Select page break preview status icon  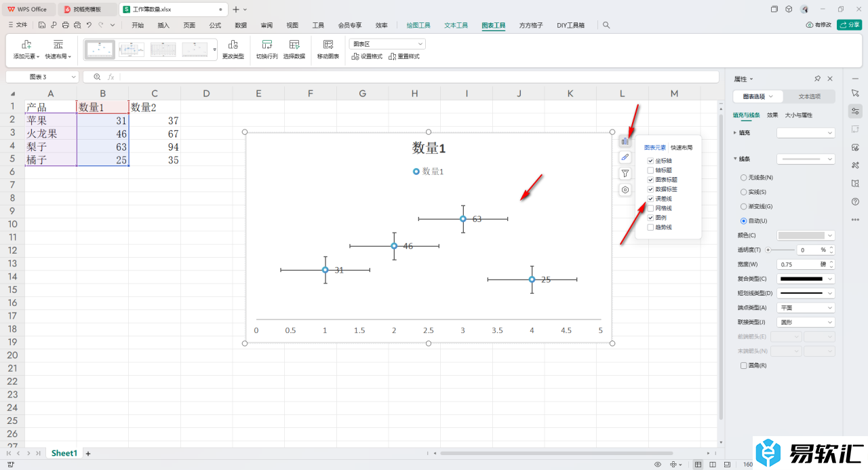(x=712, y=464)
